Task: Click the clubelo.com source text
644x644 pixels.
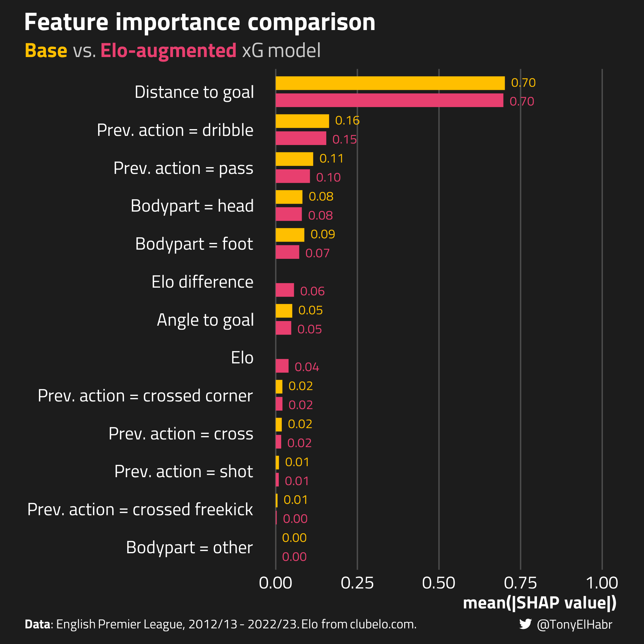Action: coord(383,624)
